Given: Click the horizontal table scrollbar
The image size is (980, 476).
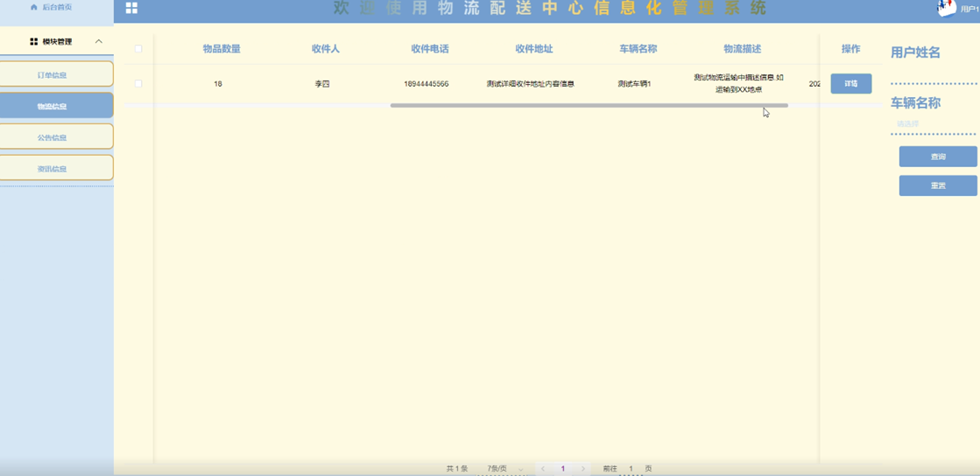Looking at the screenshot, I should [x=589, y=106].
